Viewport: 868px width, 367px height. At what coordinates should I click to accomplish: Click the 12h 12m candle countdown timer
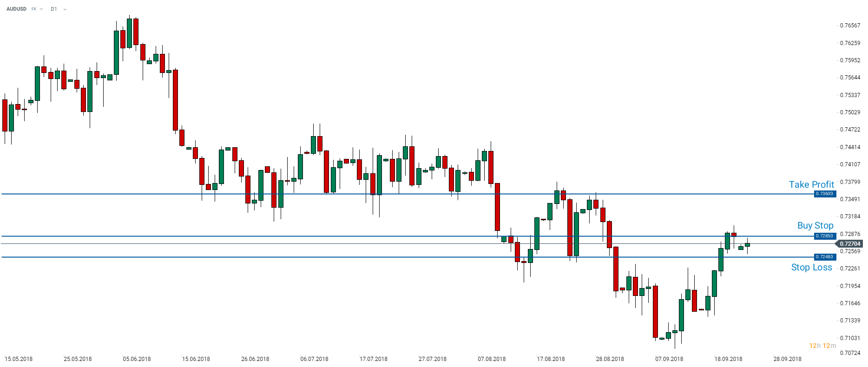tap(822, 346)
